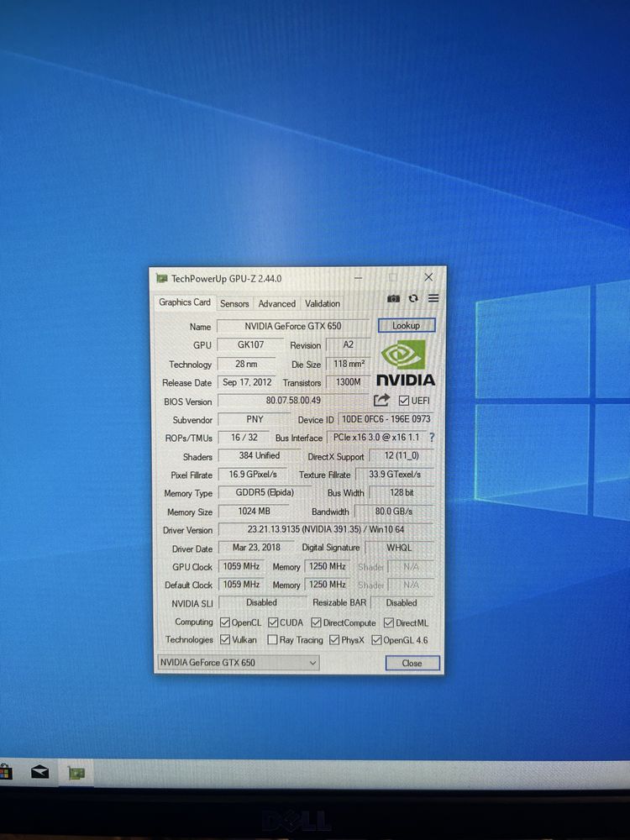Toggle the Vulkan checkbox
The image size is (630, 840).
(225, 639)
